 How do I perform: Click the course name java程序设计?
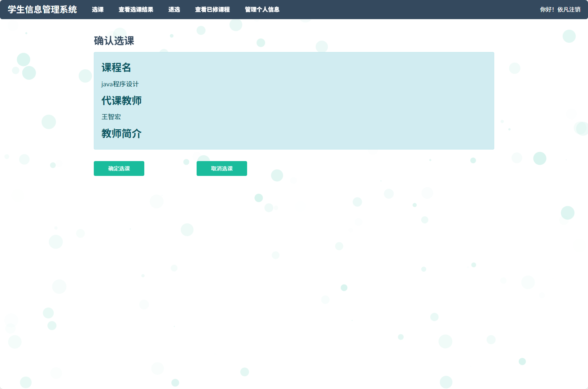pos(120,84)
